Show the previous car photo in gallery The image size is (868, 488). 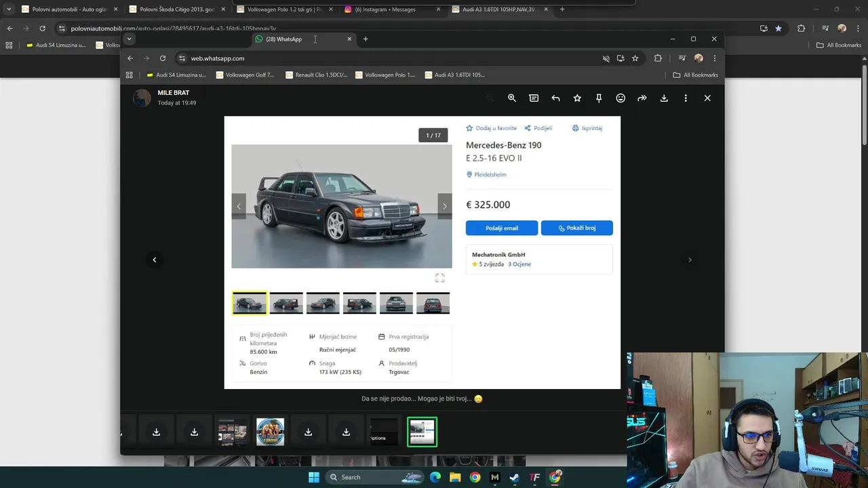(x=239, y=206)
